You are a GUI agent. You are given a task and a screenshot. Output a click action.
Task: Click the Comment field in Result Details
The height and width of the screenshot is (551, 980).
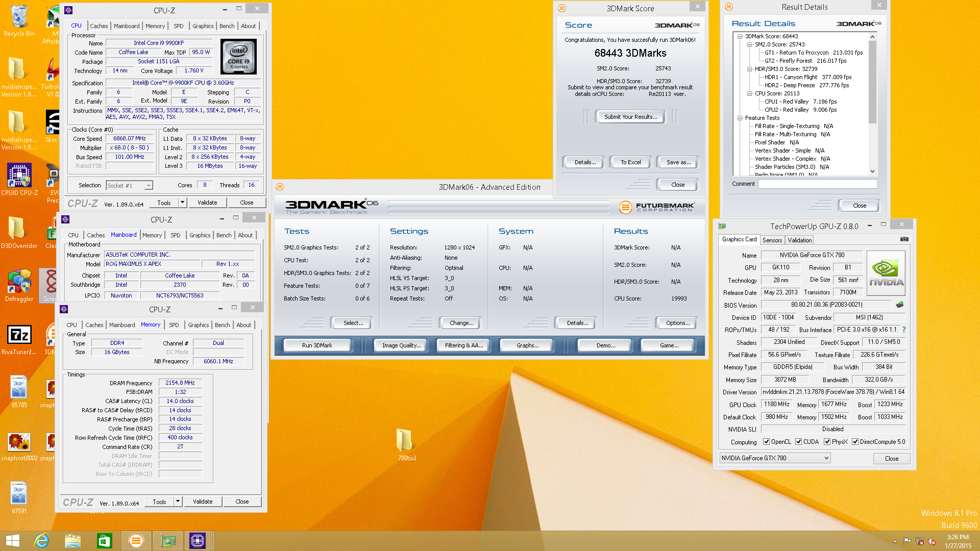click(817, 184)
